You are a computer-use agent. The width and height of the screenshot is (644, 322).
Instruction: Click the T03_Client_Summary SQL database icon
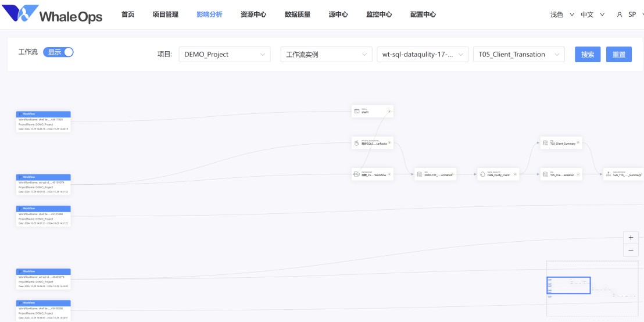[x=545, y=142]
